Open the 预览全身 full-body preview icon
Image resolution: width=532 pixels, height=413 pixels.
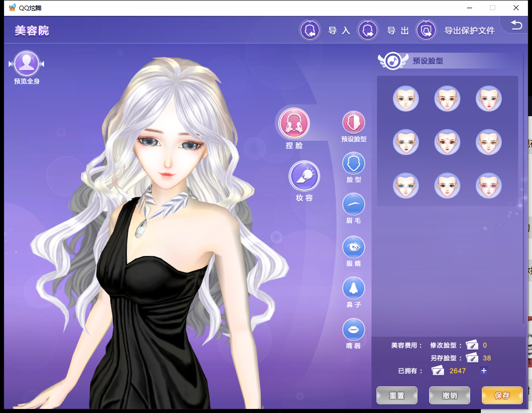click(27, 63)
